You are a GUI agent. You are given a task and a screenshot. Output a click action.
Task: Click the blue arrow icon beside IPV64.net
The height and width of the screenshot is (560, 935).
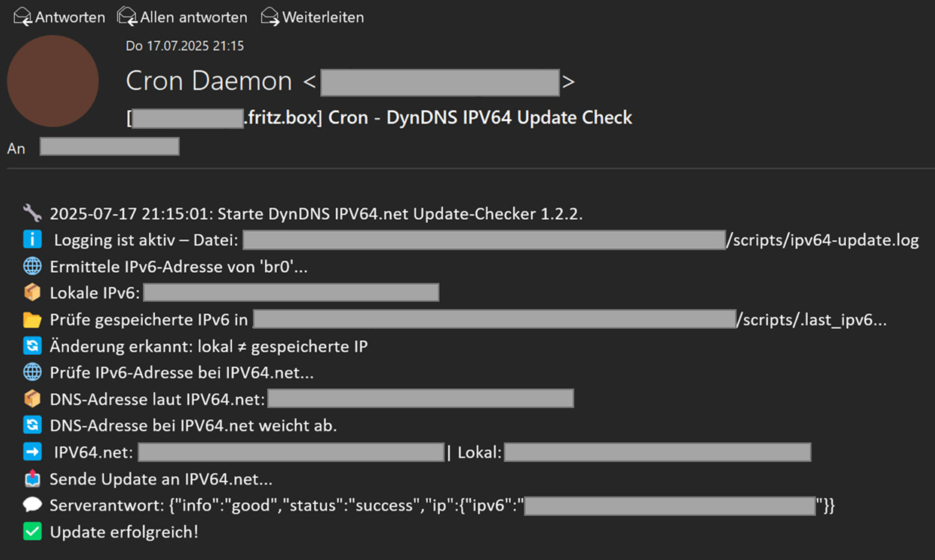click(32, 452)
